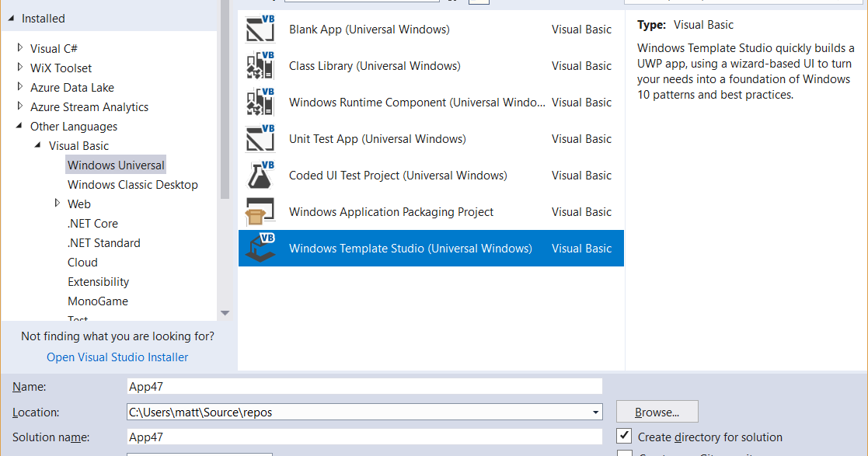This screenshot has height=456, width=868.
Task: Select the Extensibility category
Action: pyautogui.click(x=96, y=281)
